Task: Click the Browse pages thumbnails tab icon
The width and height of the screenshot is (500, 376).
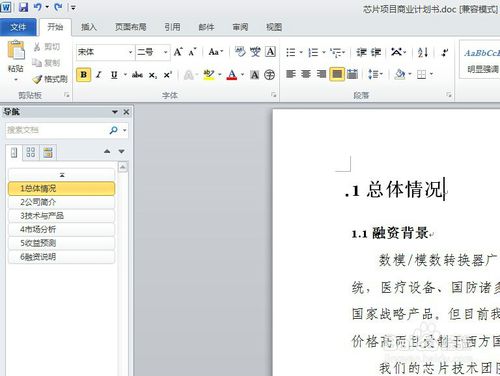Action: click(x=31, y=153)
